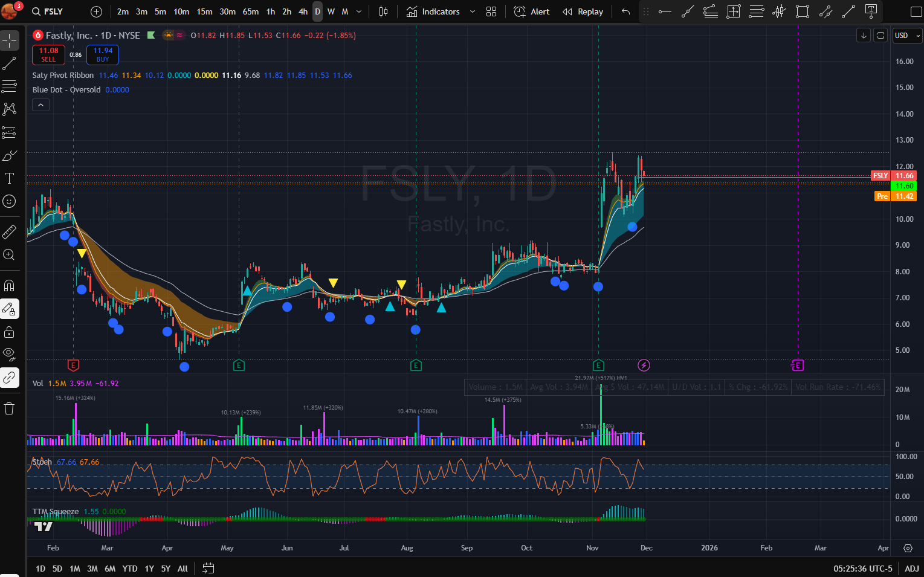Open the timezone menu showing UTC-5
Viewport: 924px width, 577px height.
(862, 569)
